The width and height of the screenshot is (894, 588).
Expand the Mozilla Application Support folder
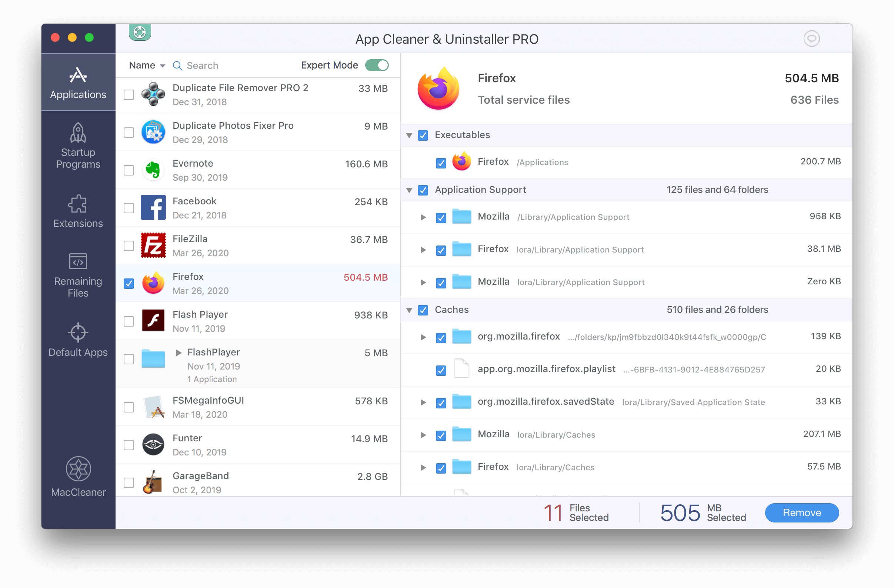(420, 216)
